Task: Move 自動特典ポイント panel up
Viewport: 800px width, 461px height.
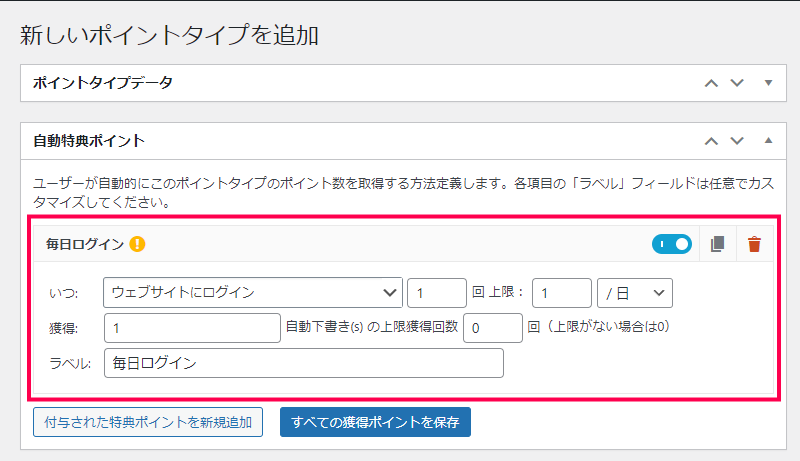Action: pyautogui.click(x=711, y=141)
